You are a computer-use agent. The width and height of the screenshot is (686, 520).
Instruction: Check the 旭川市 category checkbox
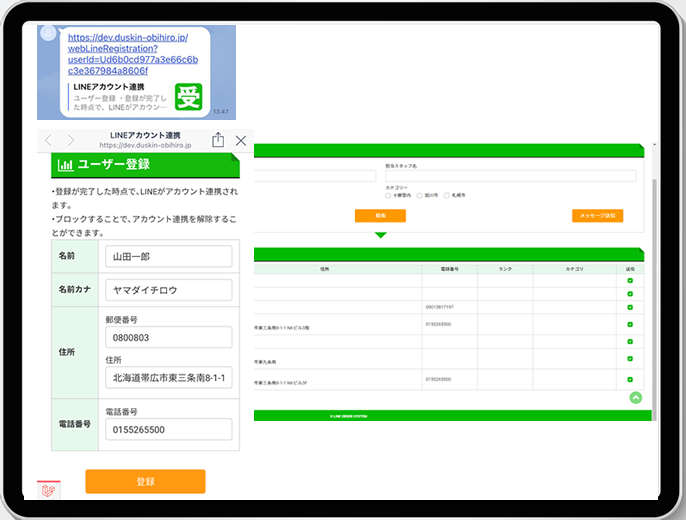point(420,195)
